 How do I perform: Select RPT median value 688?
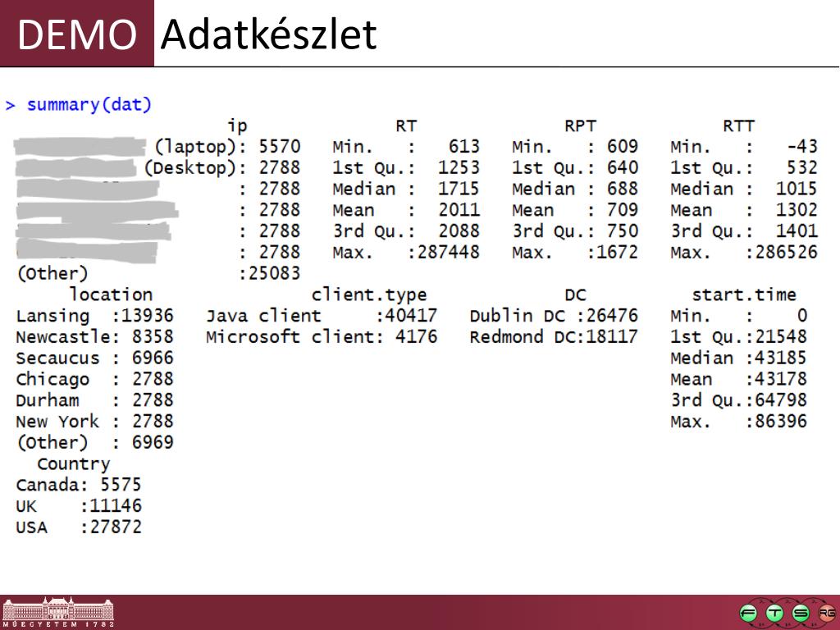pos(623,189)
